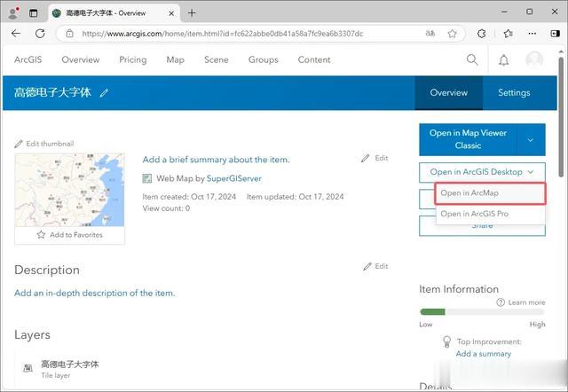The width and height of the screenshot is (568, 392).
Task: Click the map thumbnail image
Action: [69, 190]
